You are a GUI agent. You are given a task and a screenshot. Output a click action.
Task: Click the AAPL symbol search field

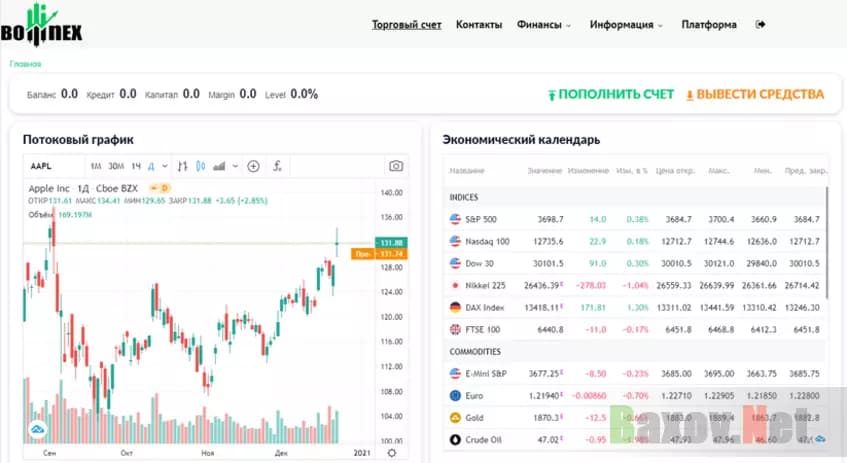pos(50,166)
